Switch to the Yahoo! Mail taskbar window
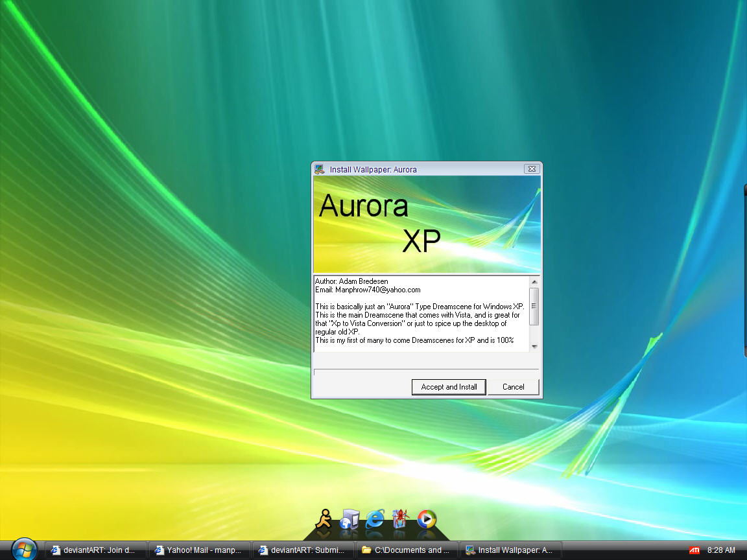 tap(198, 550)
